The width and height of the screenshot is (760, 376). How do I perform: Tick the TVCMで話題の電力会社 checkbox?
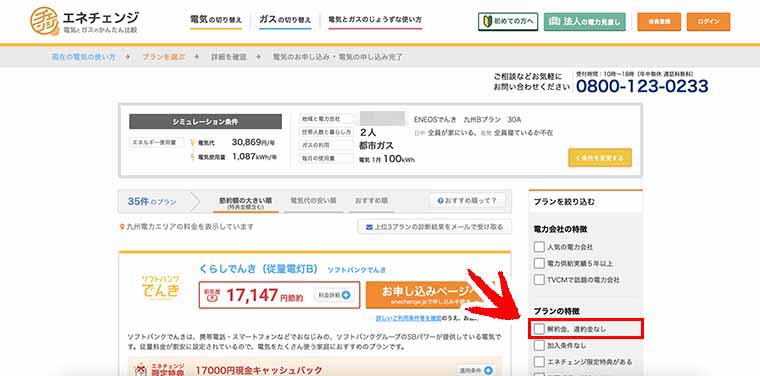[539, 280]
